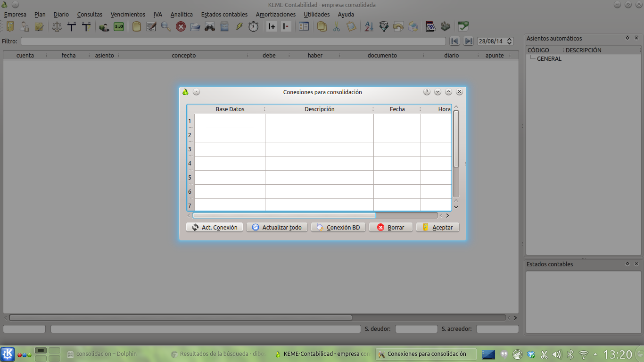Click the red circle X toolbar icon
This screenshot has width=644, height=362.
click(x=181, y=26)
